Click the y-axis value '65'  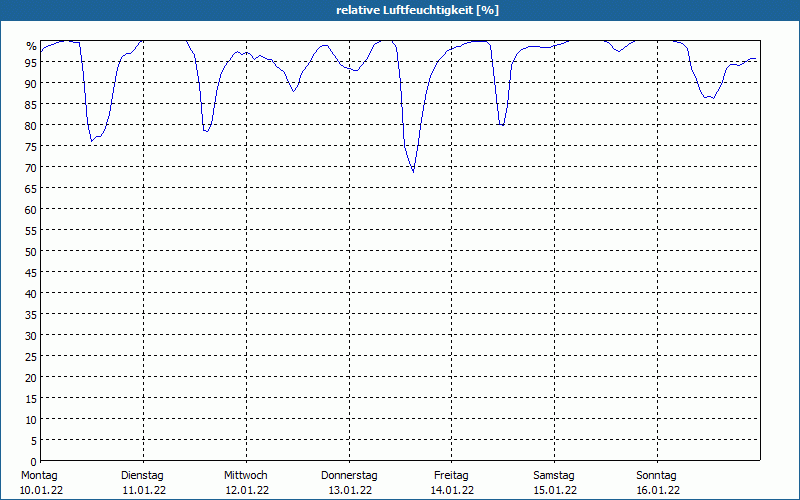(x=31, y=188)
